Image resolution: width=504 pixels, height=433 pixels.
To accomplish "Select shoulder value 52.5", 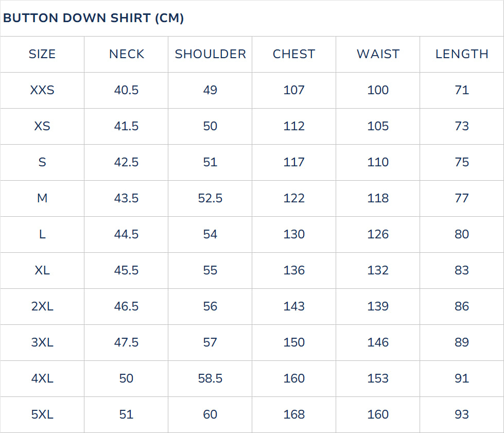I will pos(210,198).
